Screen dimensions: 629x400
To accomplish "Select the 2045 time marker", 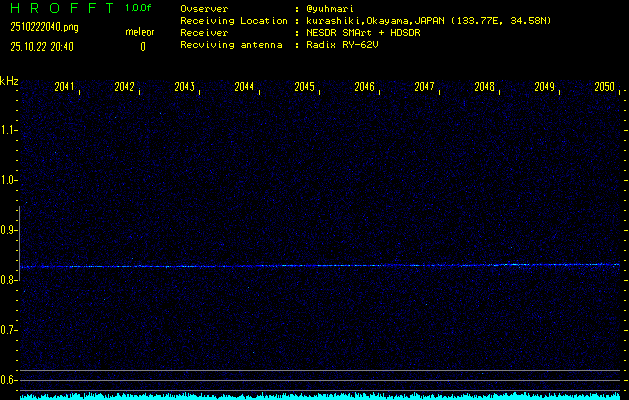I will [304, 88].
